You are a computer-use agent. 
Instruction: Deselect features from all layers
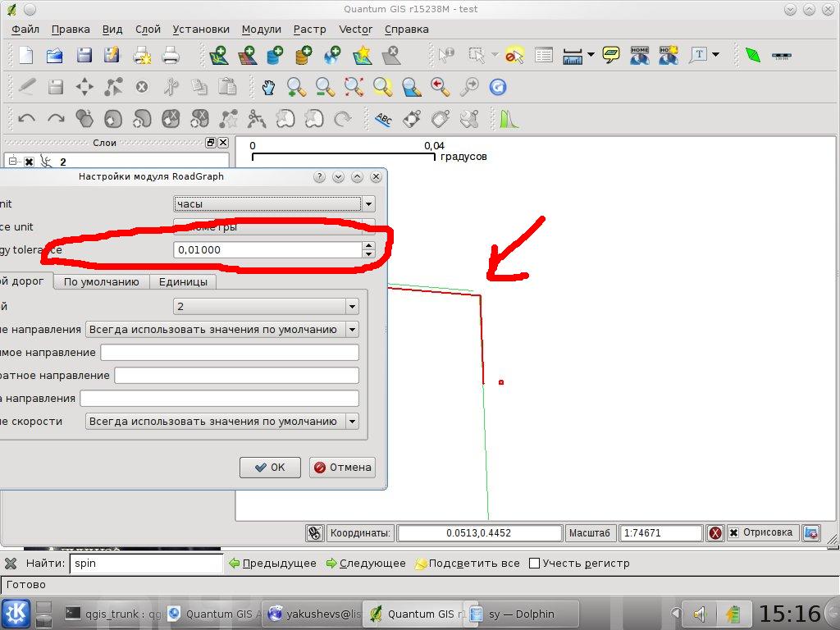pos(514,55)
